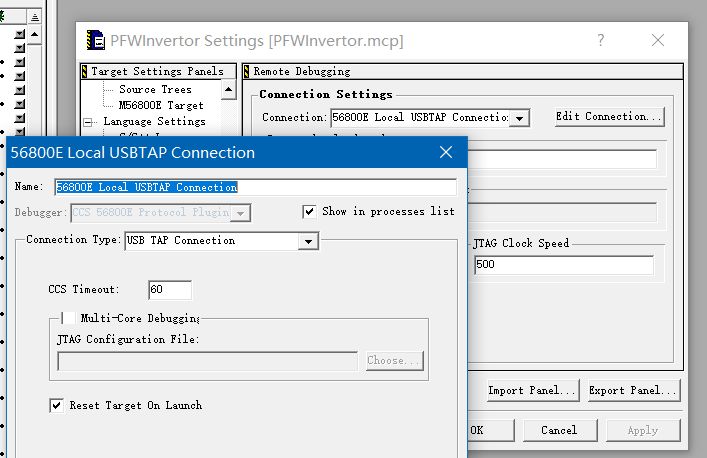Click the PFWInvertor Settings title bar icon
Image resolution: width=707 pixels, height=458 pixels.
[x=96, y=41]
